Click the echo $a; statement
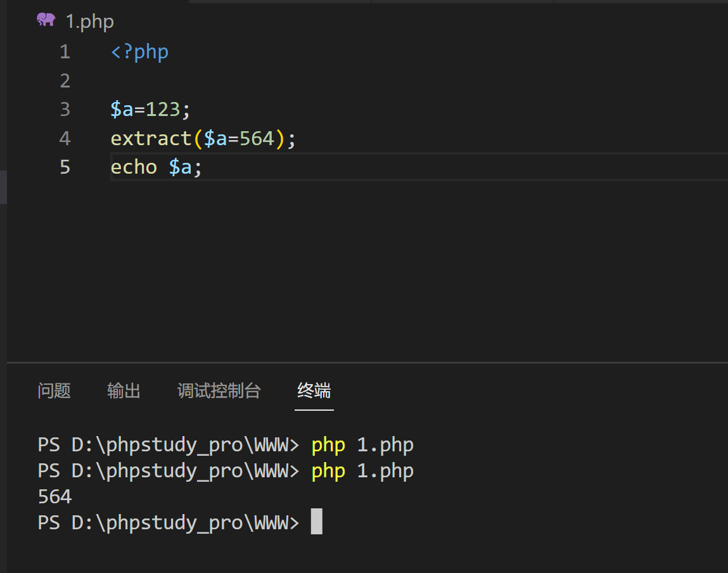 (156, 167)
